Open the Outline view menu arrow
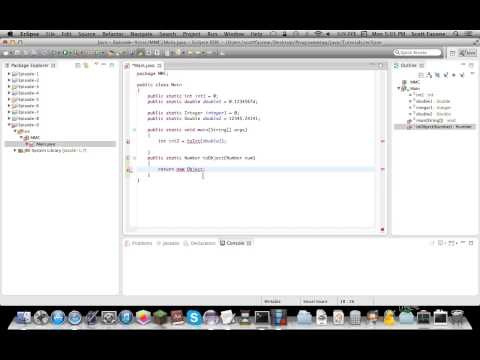This screenshot has width=480, height=360. point(472,74)
